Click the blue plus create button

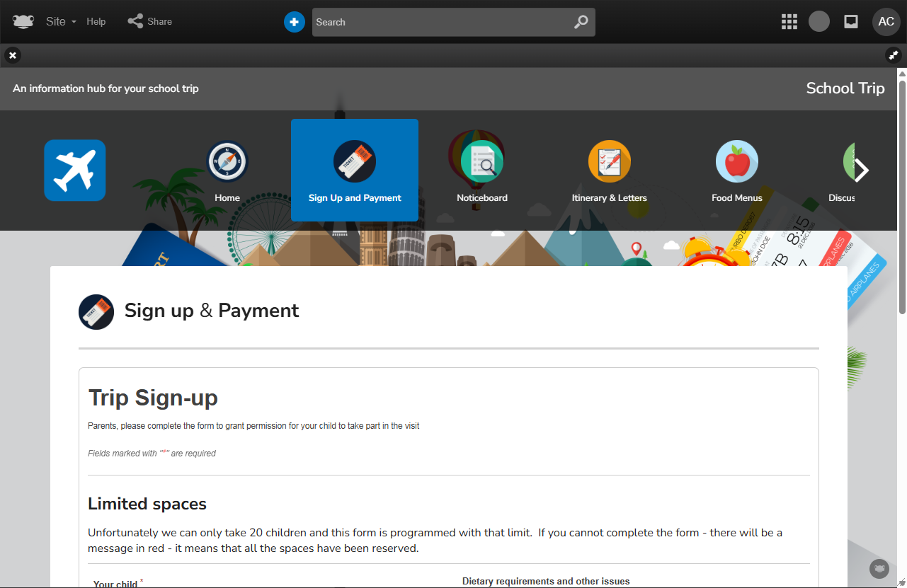tap(295, 22)
